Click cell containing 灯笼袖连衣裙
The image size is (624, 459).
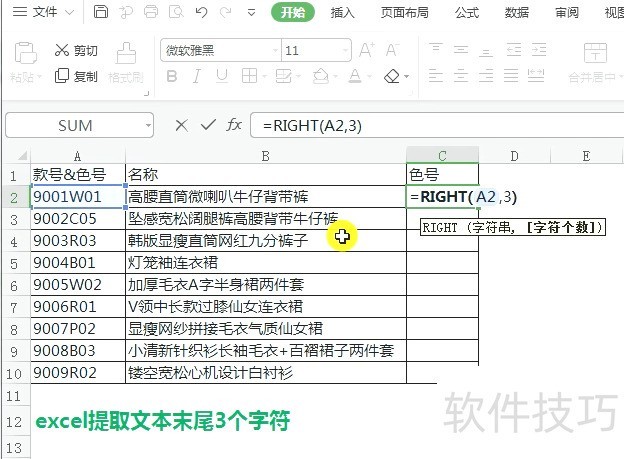pyautogui.click(x=266, y=263)
